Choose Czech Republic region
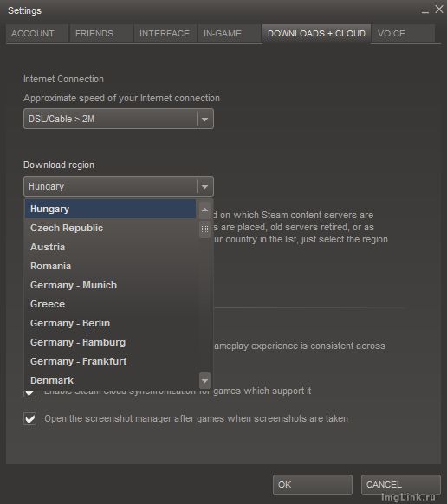Image resolution: width=447 pixels, height=504 pixels. point(110,228)
